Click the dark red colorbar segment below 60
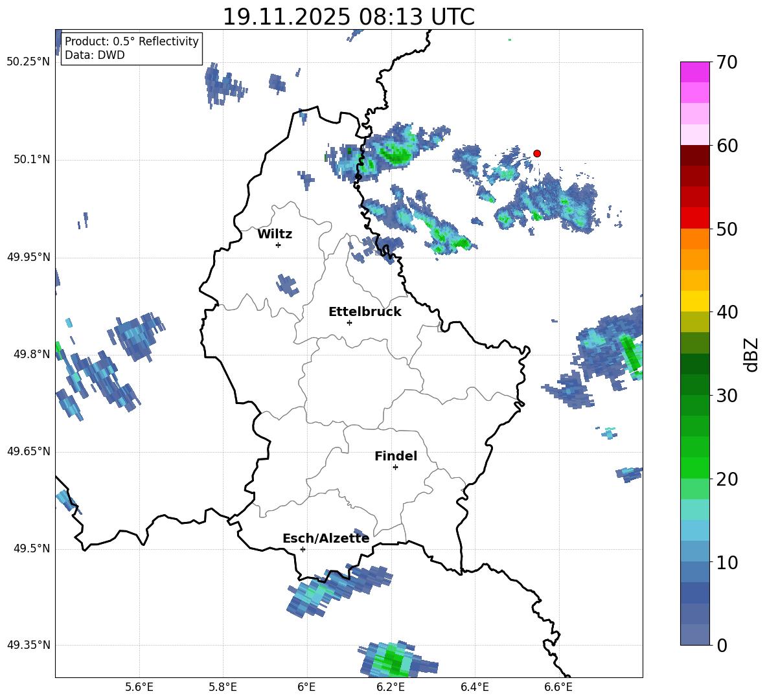 pyautogui.click(x=694, y=155)
